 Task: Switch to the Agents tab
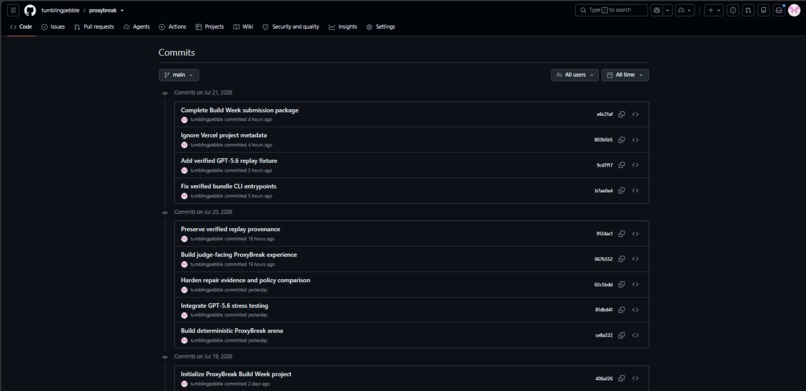(137, 27)
